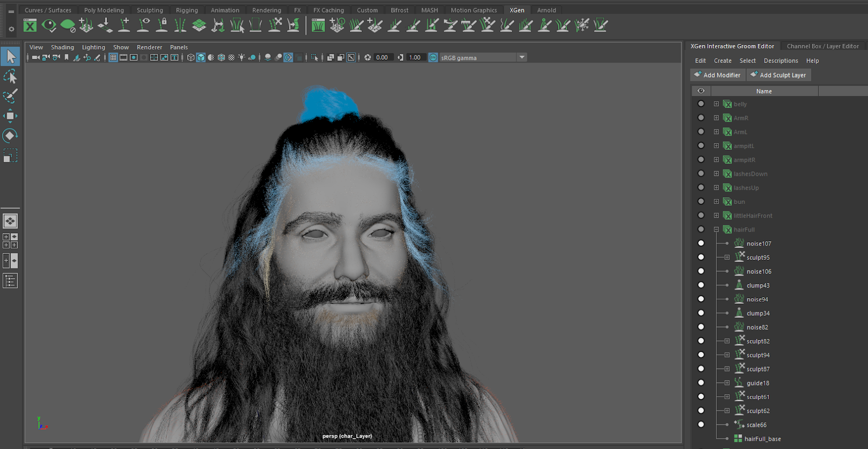This screenshot has width=868, height=449.
Task: Pick the Rotate tool in toolbox
Action: 10,136
